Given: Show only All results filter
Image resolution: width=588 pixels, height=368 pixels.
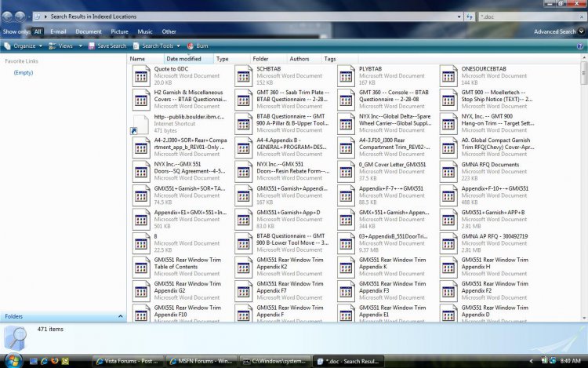Looking at the screenshot, I should point(38,31).
